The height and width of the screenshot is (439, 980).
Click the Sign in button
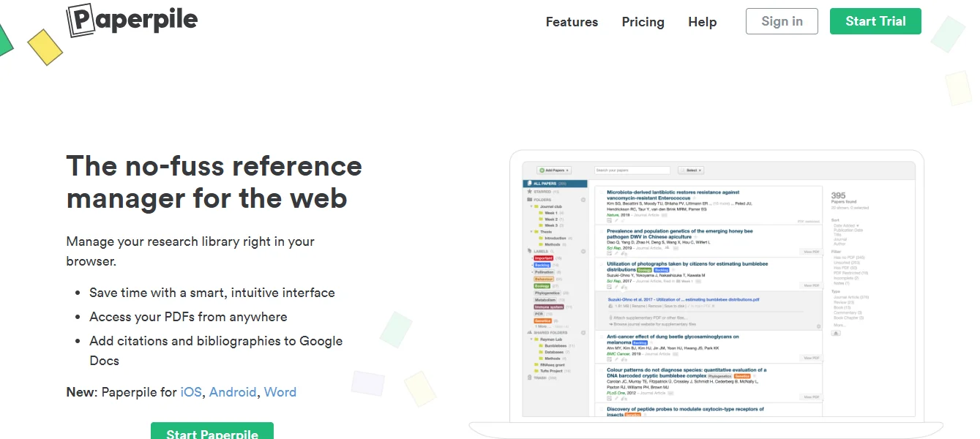click(x=782, y=21)
